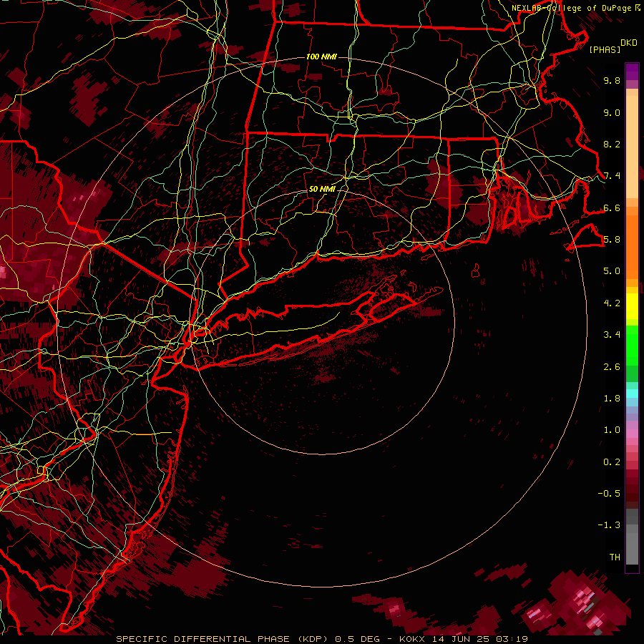644x644 pixels.
Task: Select the 5.0 value on the color scale
Action: pyautogui.click(x=612, y=271)
